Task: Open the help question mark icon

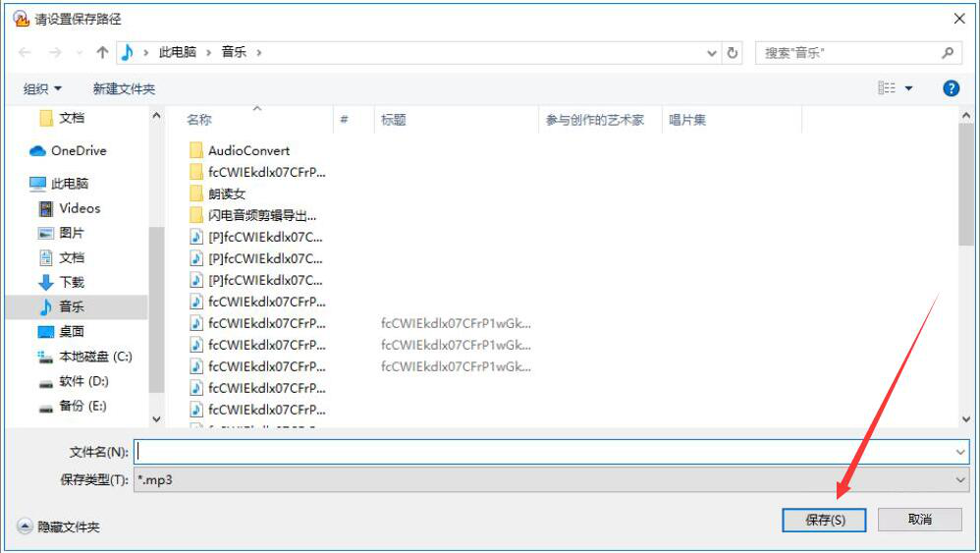Action: click(x=951, y=88)
